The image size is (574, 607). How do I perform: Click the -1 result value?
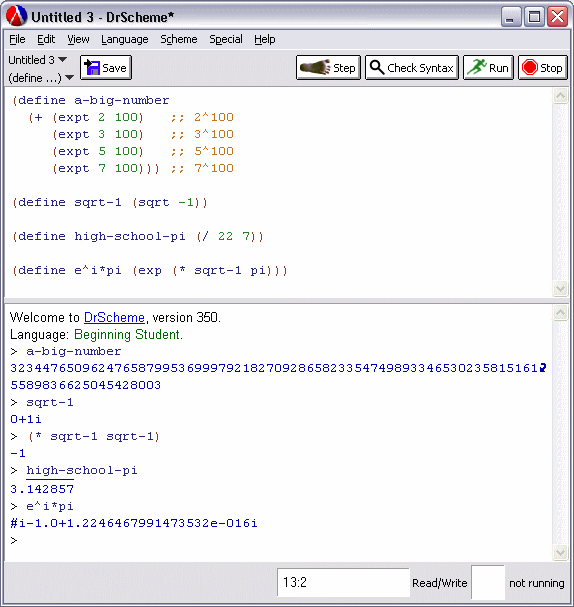[x=18, y=453]
